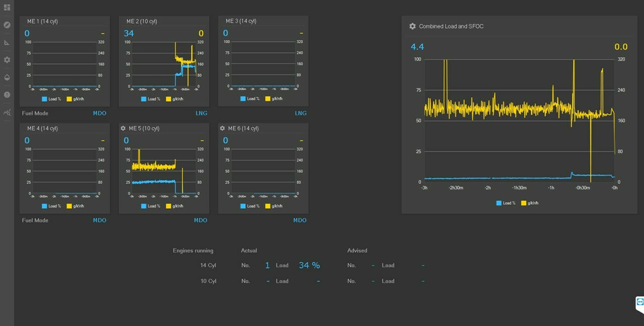Select the ME 3 (14 cyl) panel title
Image resolution: width=644 pixels, height=326 pixels.
click(x=241, y=21)
